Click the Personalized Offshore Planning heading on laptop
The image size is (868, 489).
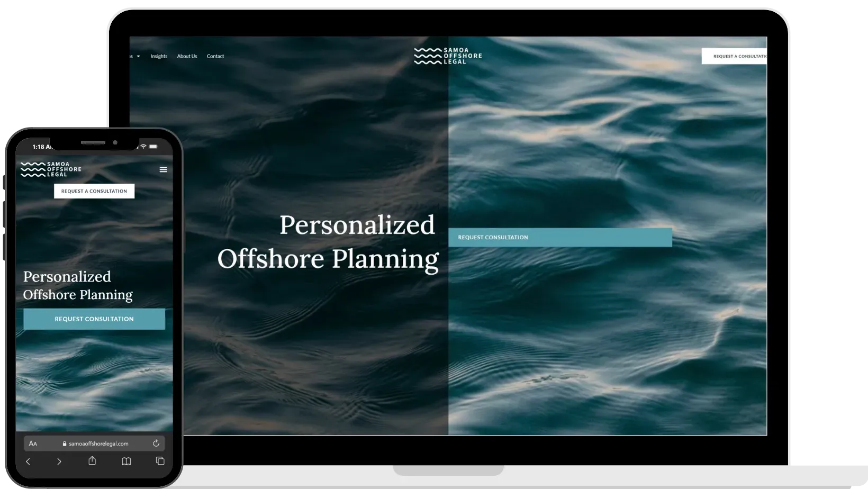tap(328, 242)
